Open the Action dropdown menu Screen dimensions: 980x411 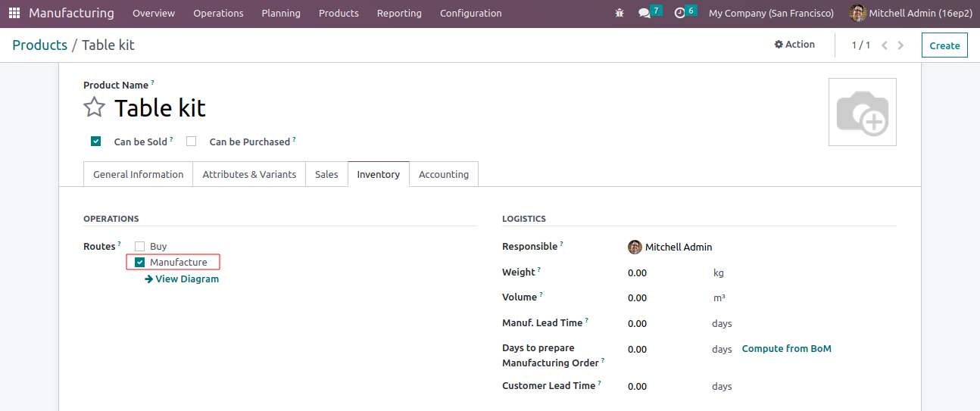coord(794,45)
